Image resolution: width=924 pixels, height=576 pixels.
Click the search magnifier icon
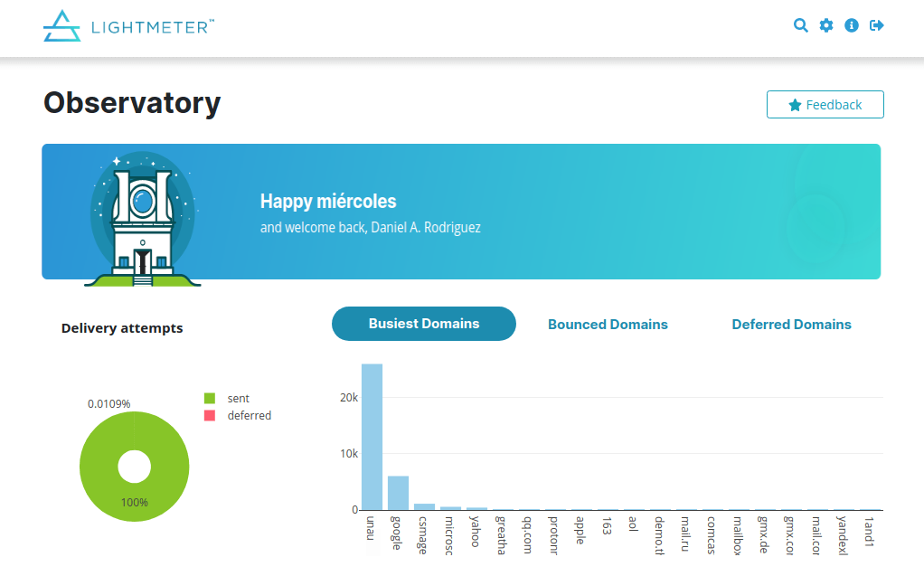[800, 25]
